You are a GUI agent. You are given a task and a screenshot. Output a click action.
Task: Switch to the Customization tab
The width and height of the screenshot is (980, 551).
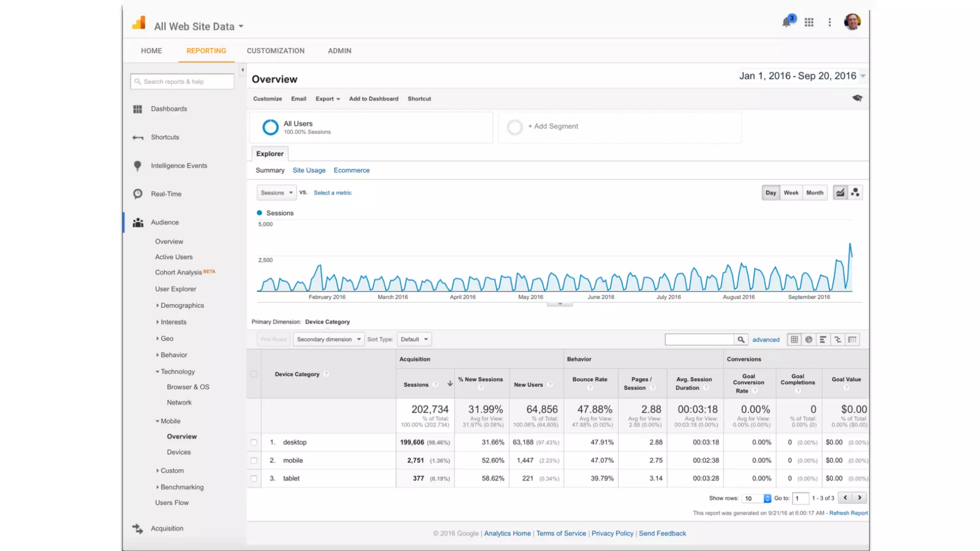[275, 51]
